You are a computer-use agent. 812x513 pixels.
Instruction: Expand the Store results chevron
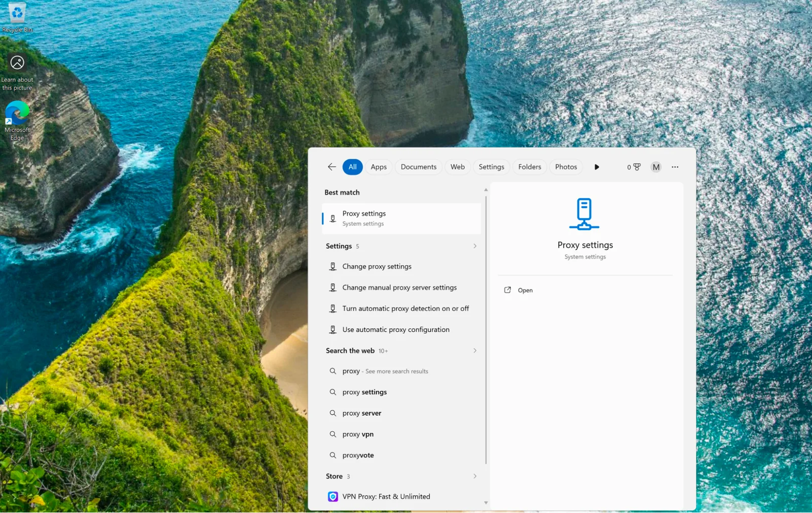475,476
